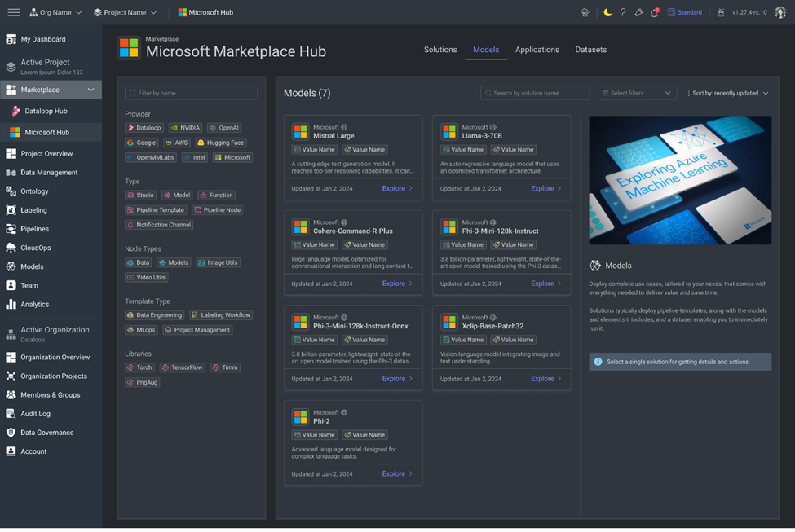Click the dark mode moon icon

click(607, 12)
